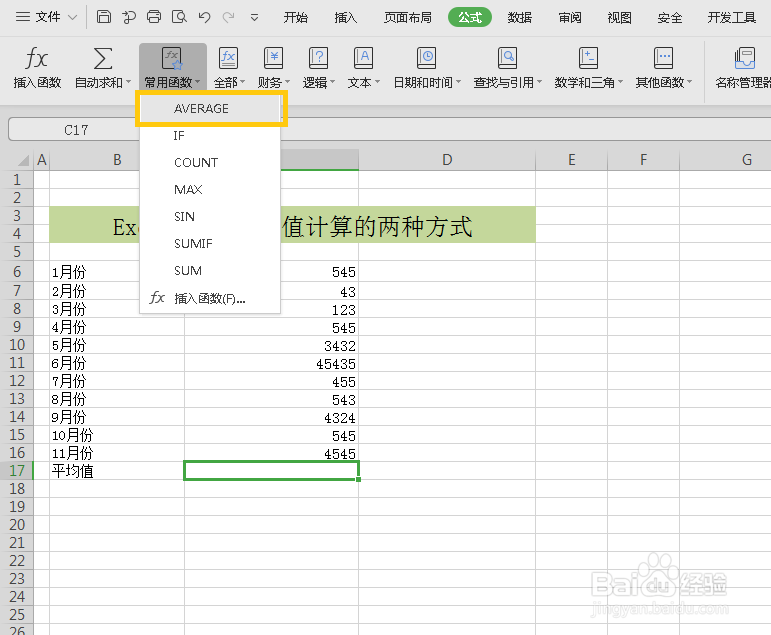Switch to the 数据 Data tab
771x635 pixels.
point(520,18)
